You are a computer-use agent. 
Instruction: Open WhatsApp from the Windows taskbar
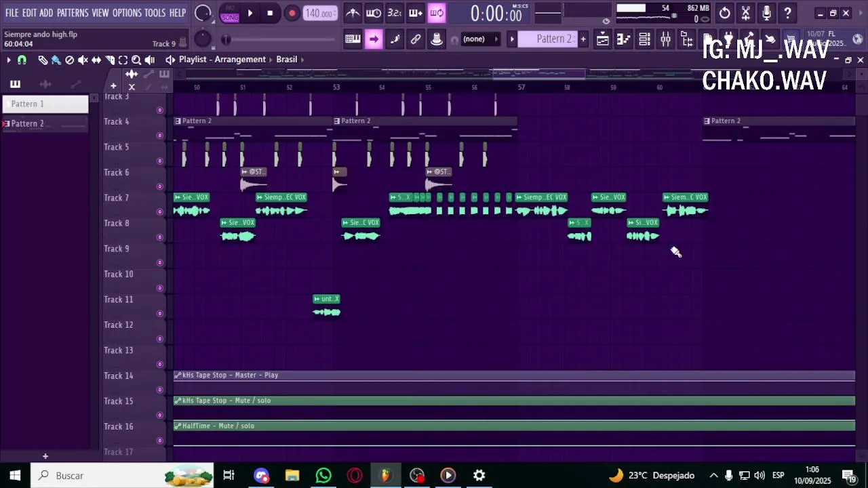323,475
